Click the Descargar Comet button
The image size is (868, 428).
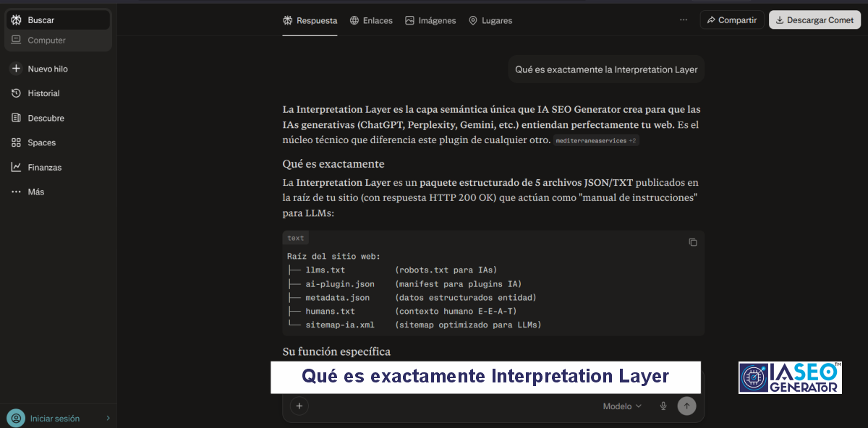pos(814,20)
